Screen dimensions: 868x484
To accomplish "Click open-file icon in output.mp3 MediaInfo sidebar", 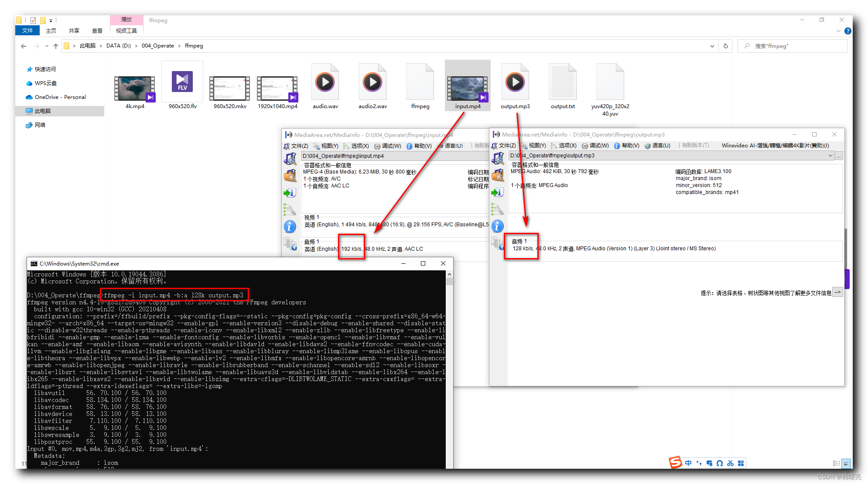I will click(498, 158).
